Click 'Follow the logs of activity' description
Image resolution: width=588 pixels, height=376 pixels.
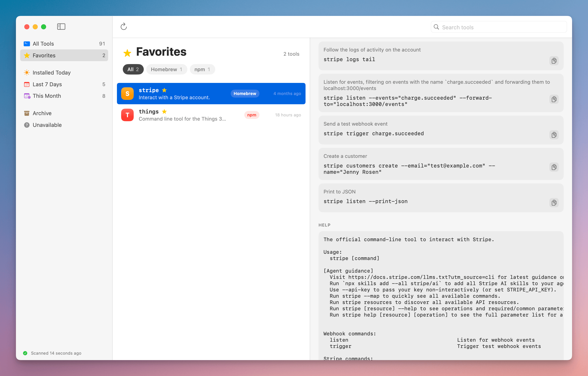372,50
